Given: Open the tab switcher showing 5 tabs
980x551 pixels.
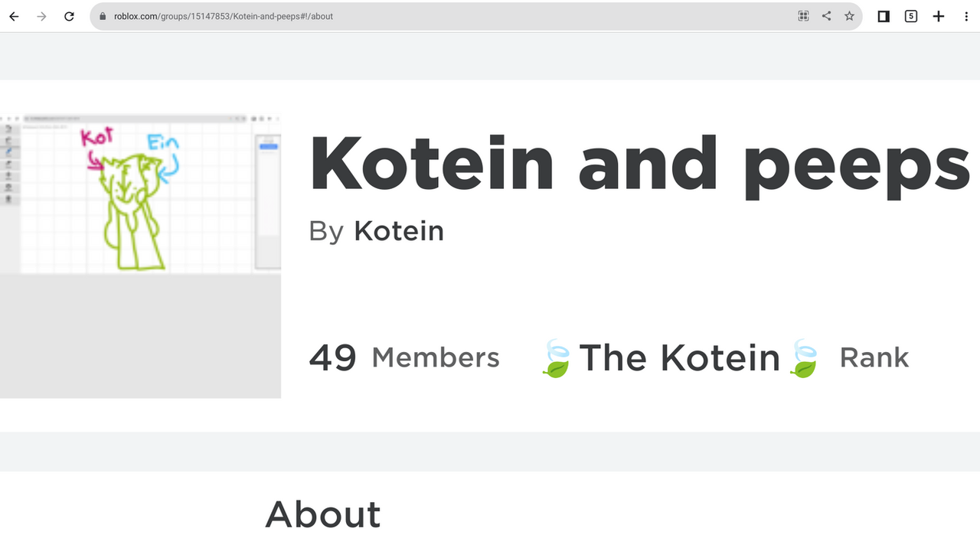Looking at the screenshot, I should tap(911, 16).
